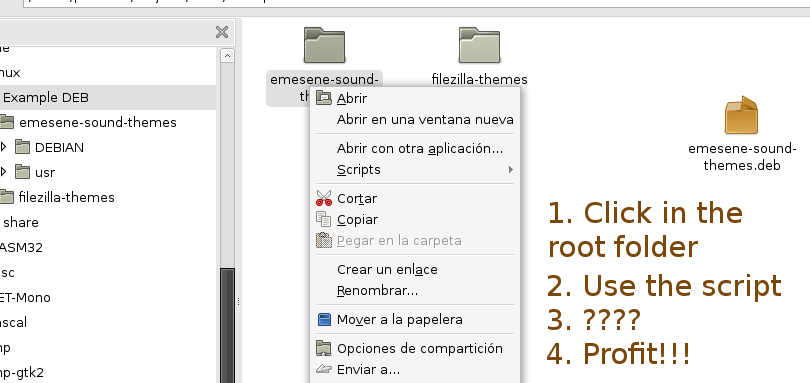Click the scissors Cortar icon
810x383 pixels.
[324, 198]
